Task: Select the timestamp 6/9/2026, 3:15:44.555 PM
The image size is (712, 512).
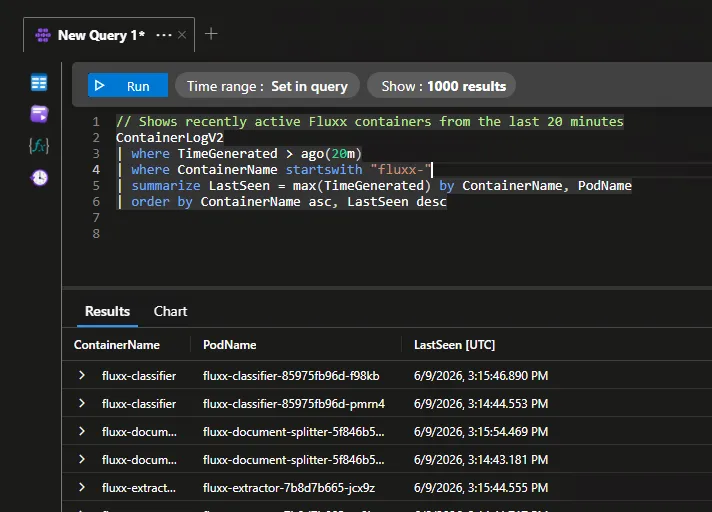Action: (481, 488)
